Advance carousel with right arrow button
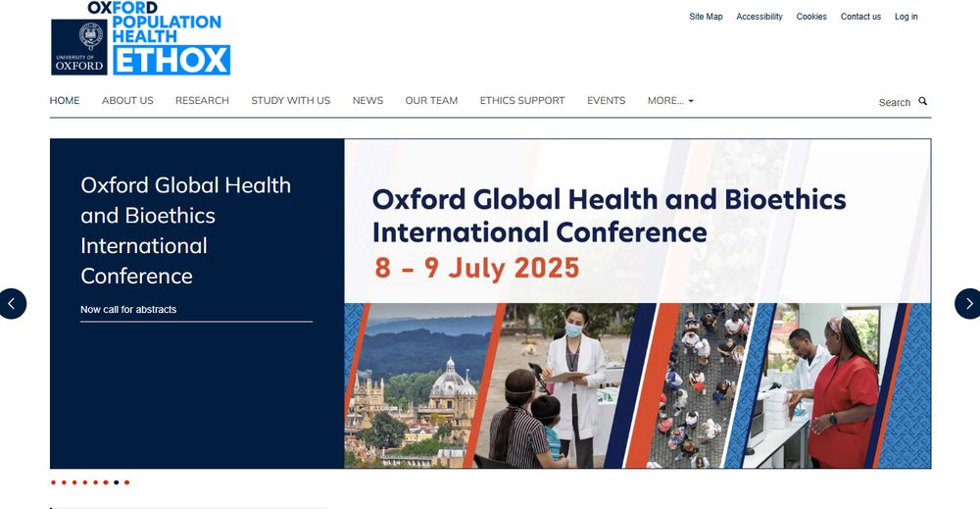The width and height of the screenshot is (980, 509). (x=968, y=304)
